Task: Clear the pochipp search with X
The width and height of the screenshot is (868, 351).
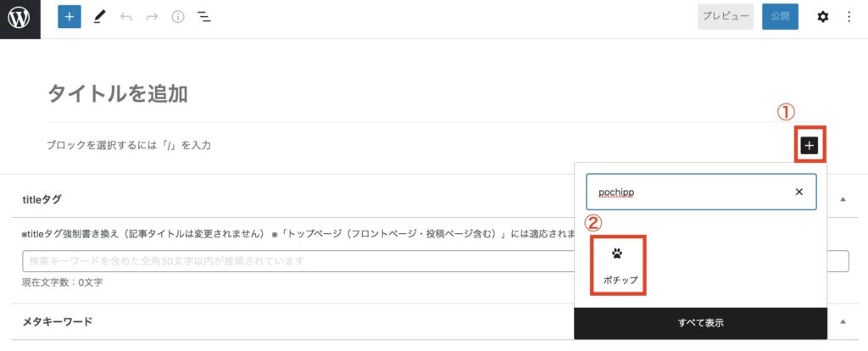Action: click(798, 192)
